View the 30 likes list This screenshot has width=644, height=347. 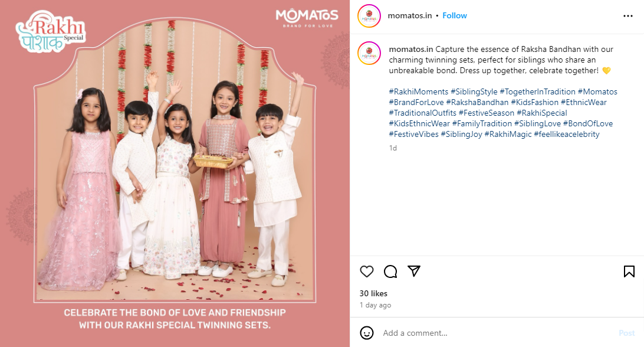coord(373,293)
